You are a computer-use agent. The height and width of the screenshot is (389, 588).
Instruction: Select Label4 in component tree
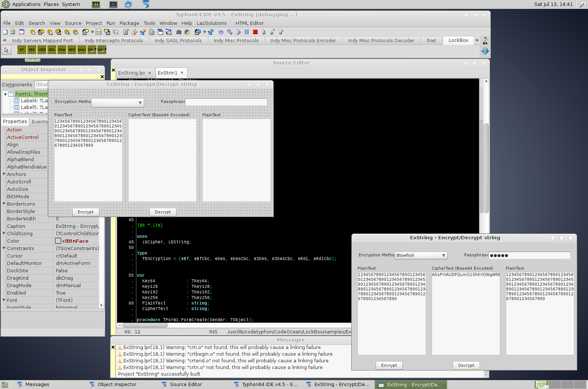click(34, 101)
